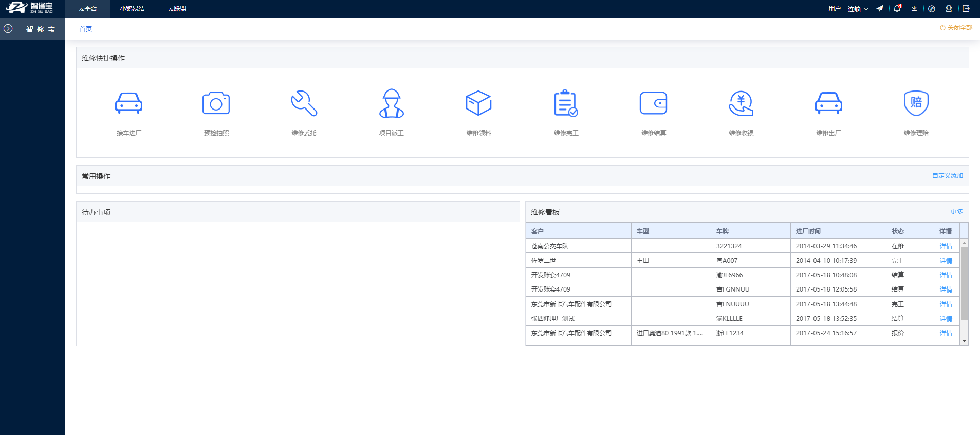980x435 pixels.
Task: Open 维修完工 clipboard shortcut
Action: point(566,103)
